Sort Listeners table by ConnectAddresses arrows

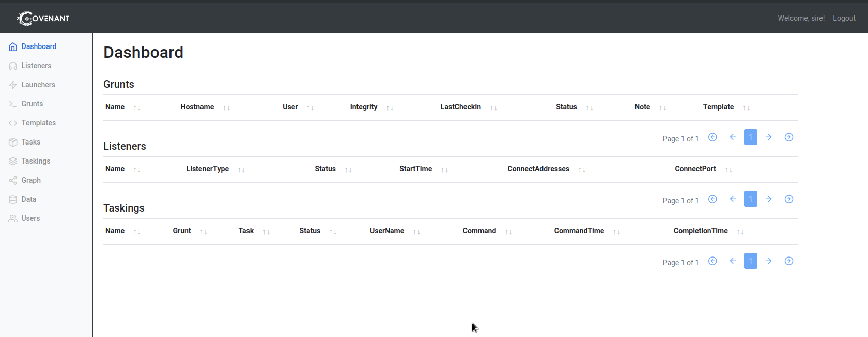tap(582, 170)
